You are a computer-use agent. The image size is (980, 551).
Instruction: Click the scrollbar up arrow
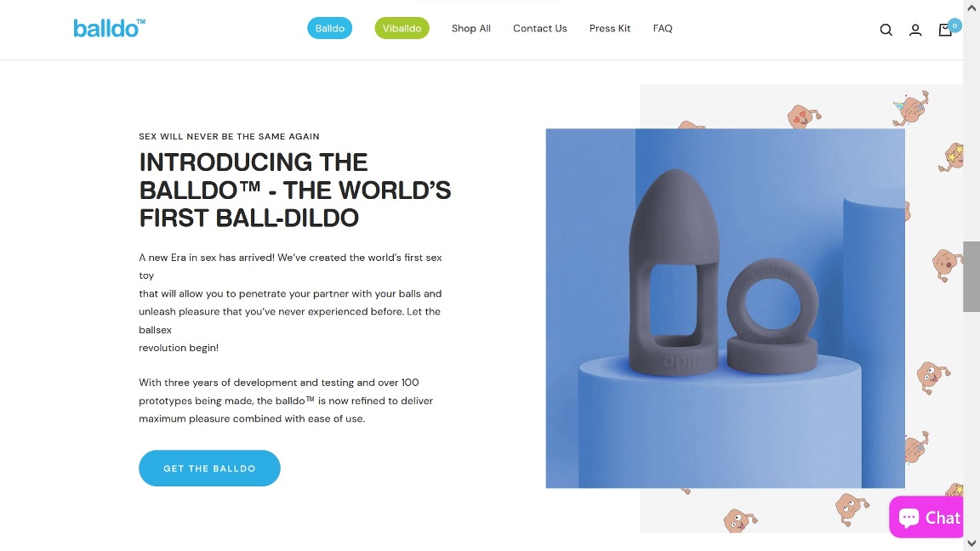pos(971,8)
